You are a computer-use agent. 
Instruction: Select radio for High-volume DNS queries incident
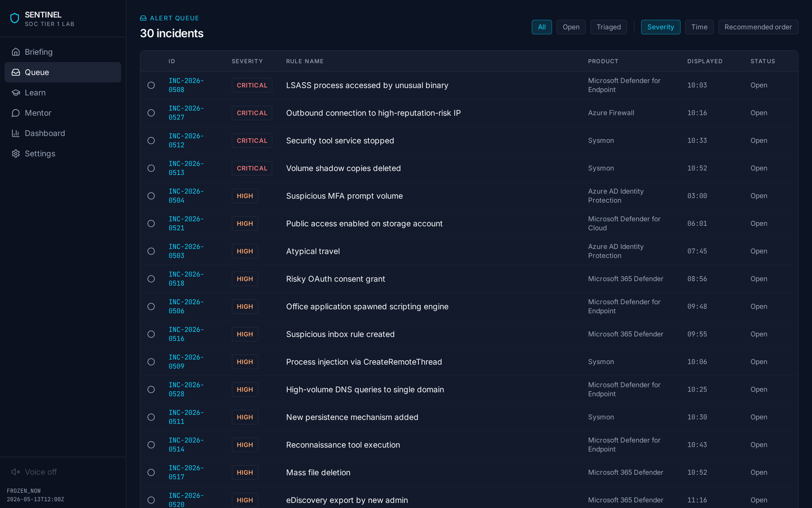click(151, 389)
